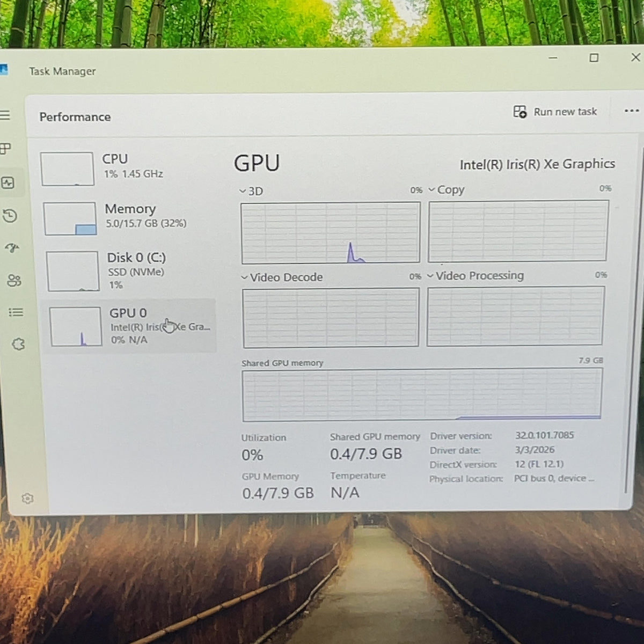Click the Driver version 32.0.101.7085 value
The height and width of the screenshot is (644, 644).
coord(545,435)
